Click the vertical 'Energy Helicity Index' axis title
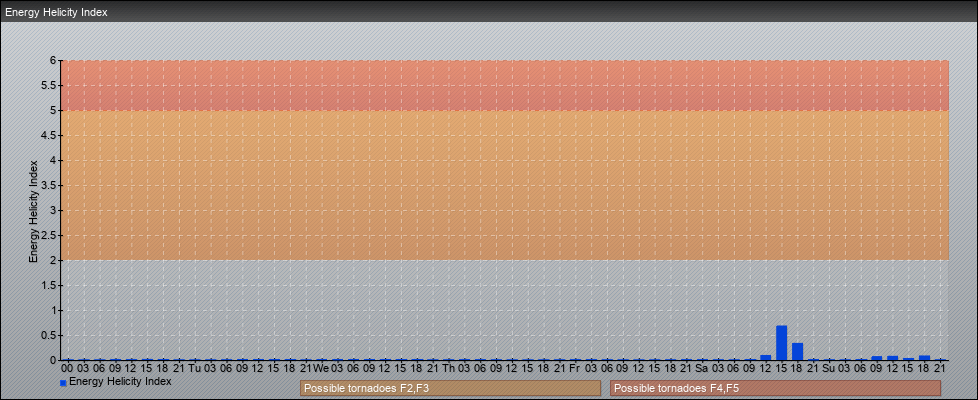The image size is (978, 400). pyautogui.click(x=33, y=211)
